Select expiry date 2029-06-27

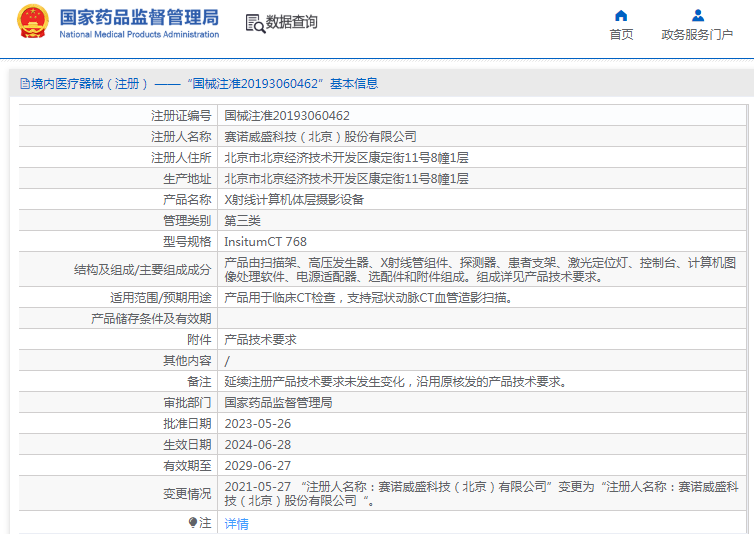258,466
